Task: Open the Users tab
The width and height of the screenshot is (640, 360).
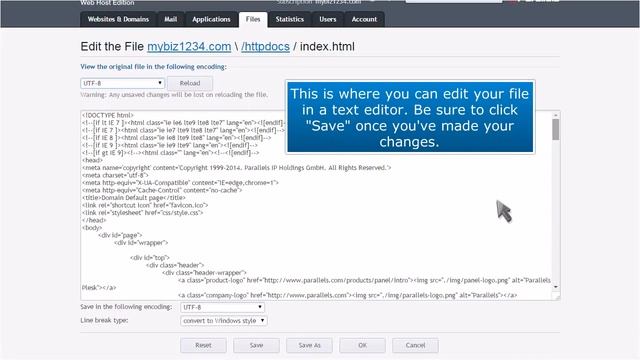Action: (x=328, y=19)
